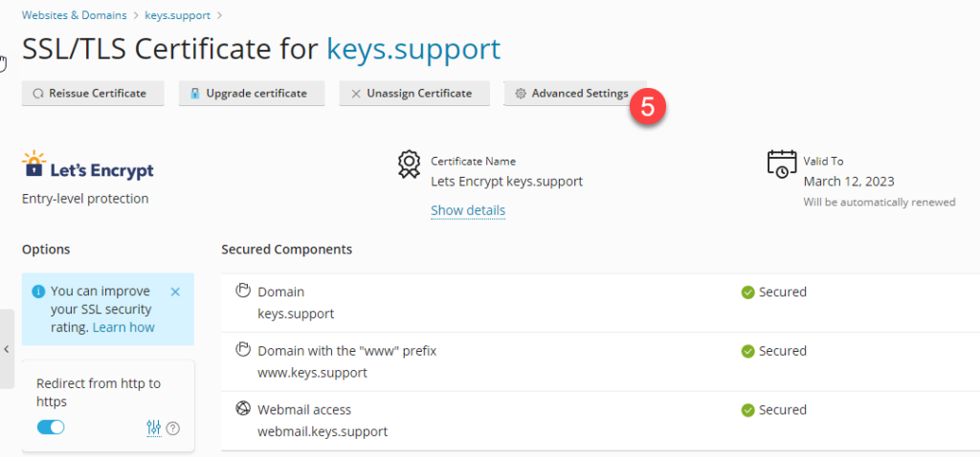Click the Domain row icon for keys.support
Viewport: 980px width, 457px height.
click(243, 291)
